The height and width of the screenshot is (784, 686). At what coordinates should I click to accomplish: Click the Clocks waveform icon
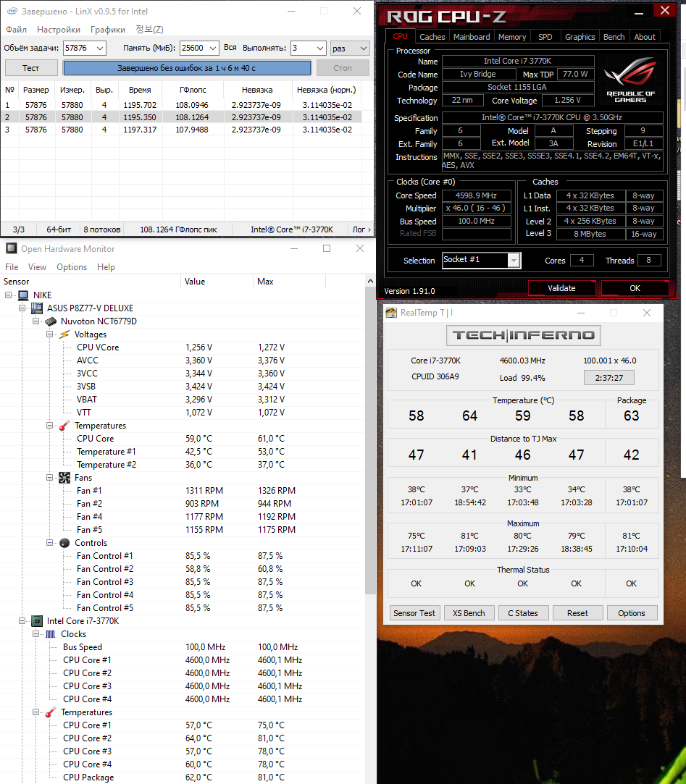51,634
